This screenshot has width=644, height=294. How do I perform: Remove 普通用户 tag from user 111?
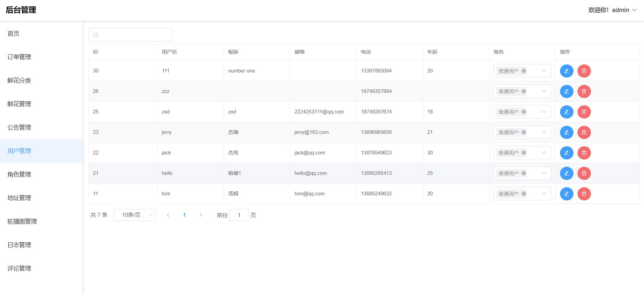(523, 71)
